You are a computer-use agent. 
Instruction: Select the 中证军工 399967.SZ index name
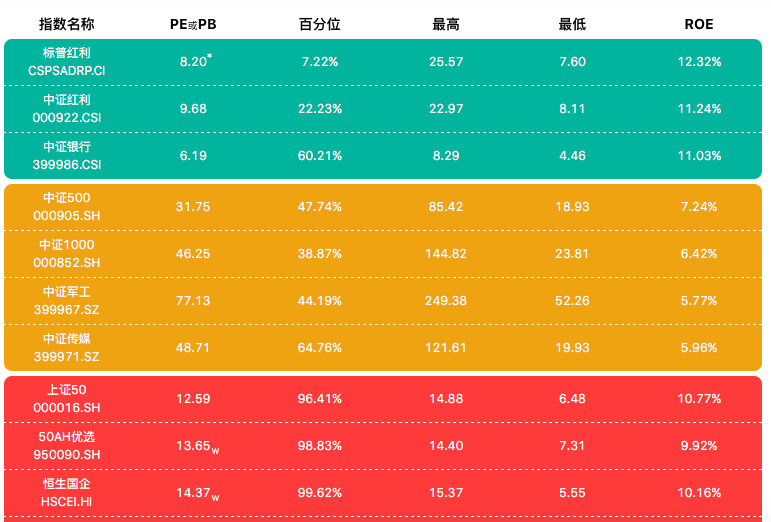[x=67, y=300]
